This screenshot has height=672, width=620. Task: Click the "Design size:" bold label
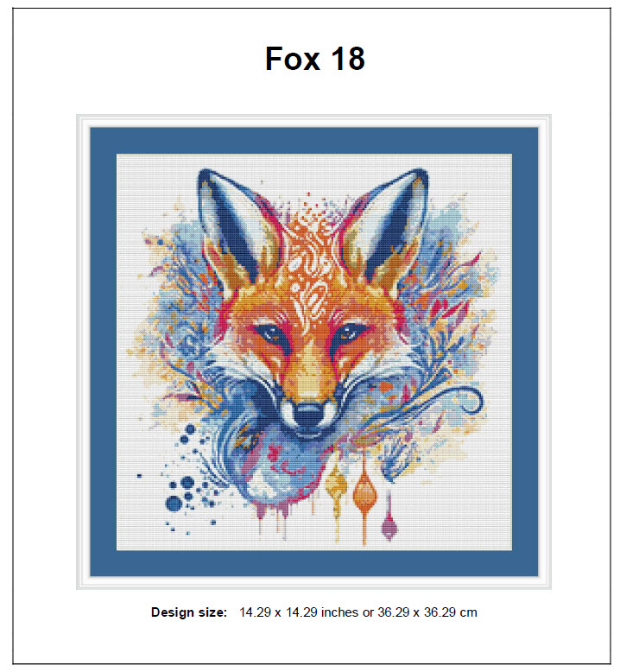(189, 612)
